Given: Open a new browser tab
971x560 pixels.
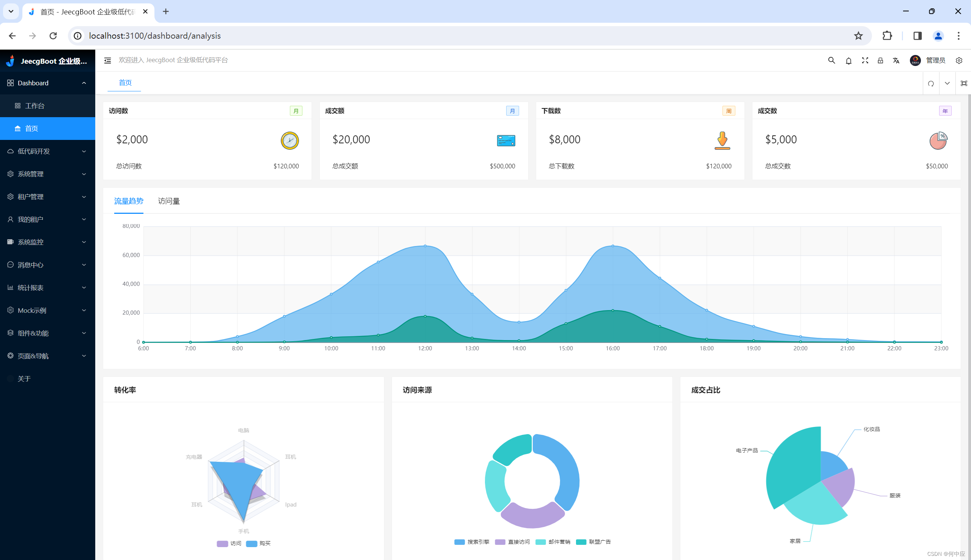Looking at the screenshot, I should click(165, 11).
